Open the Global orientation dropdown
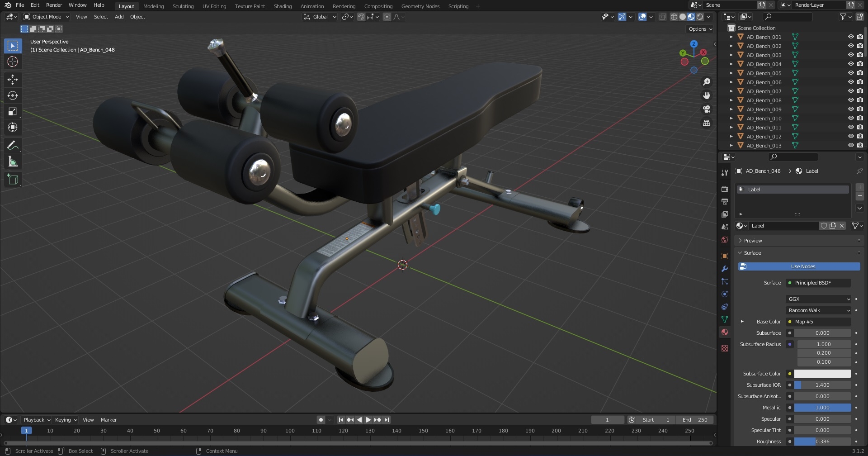The image size is (868, 456). point(320,17)
